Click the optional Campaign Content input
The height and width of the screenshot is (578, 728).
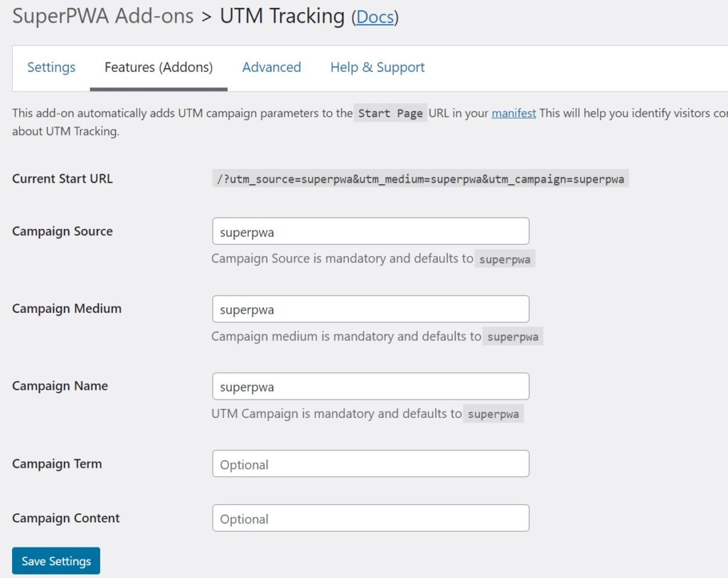coord(370,518)
